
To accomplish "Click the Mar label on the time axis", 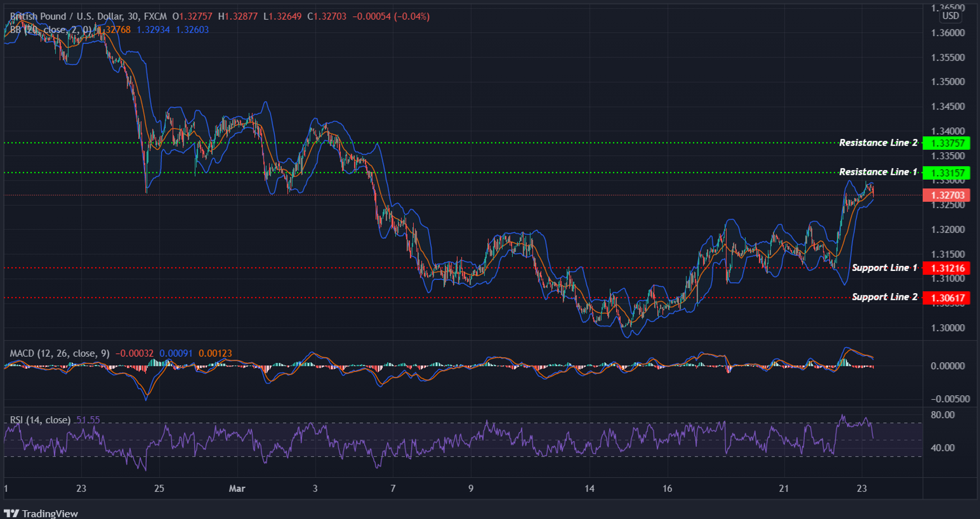I will click(x=237, y=488).
